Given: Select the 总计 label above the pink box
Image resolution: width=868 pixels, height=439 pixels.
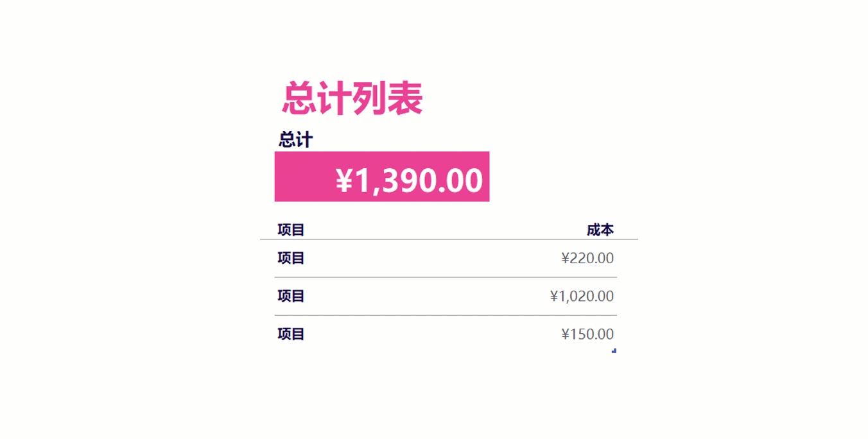Looking at the screenshot, I should coord(295,139).
